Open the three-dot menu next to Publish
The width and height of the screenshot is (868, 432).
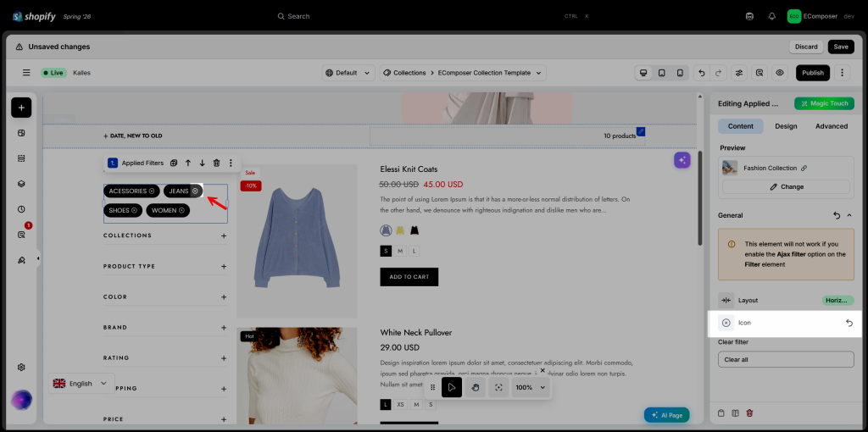click(842, 73)
